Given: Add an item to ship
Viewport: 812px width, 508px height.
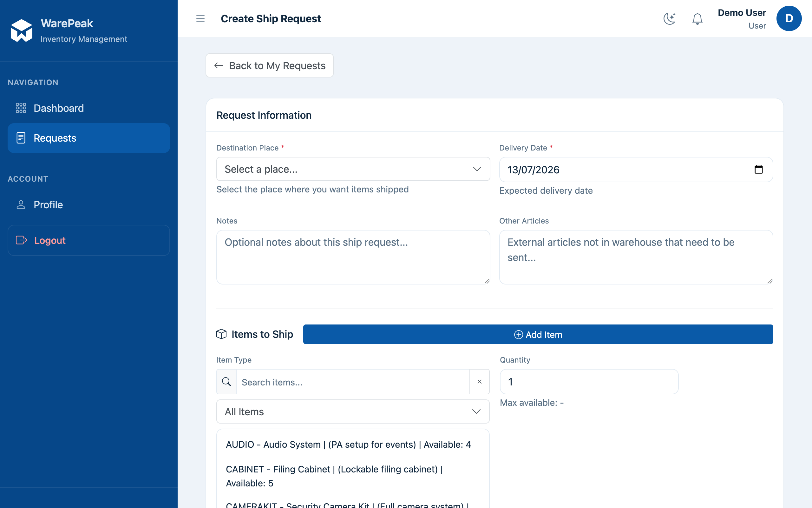Looking at the screenshot, I should pos(538,334).
